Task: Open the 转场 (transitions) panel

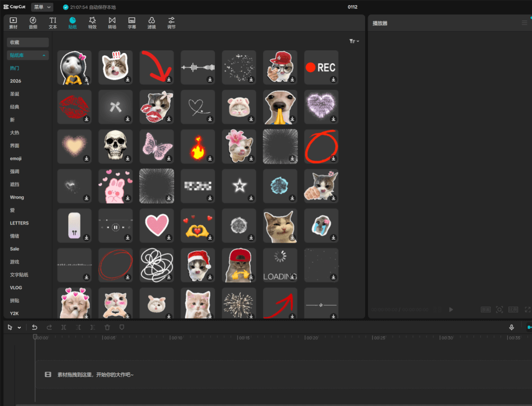Action: [112, 23]
